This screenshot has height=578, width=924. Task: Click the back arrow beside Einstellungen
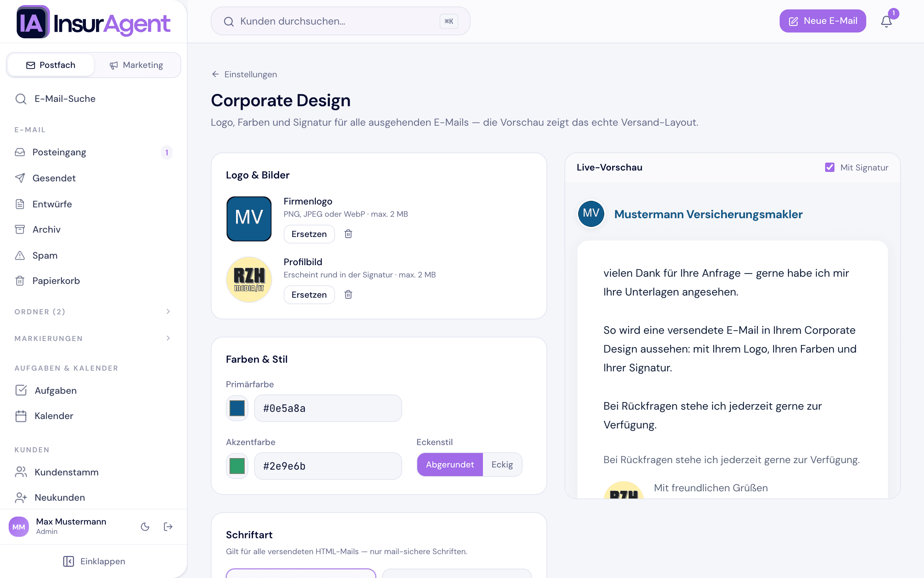click(x=215, y=74)
